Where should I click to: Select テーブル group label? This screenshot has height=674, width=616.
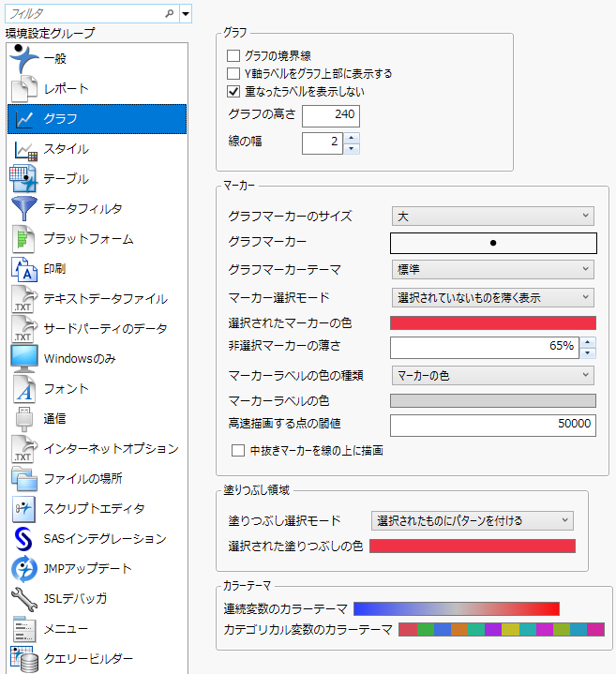(x=67, y=179)
